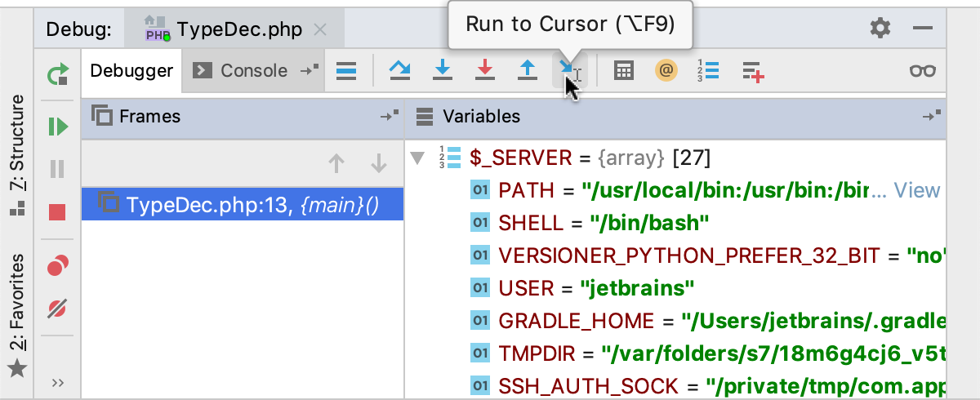Screen dimensions: 980x400
Task: Collapse the $_SERVER array node
Action: tap(419, 158)
